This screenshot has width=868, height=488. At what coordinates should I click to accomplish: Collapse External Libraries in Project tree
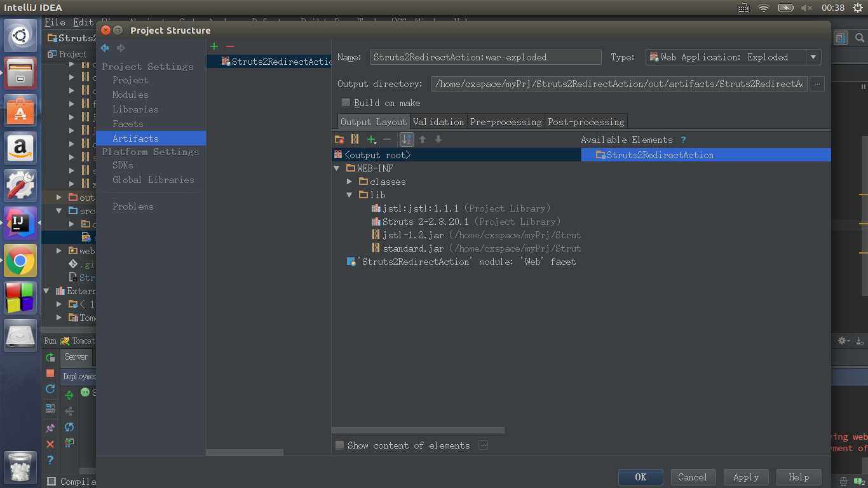point(46,291)
